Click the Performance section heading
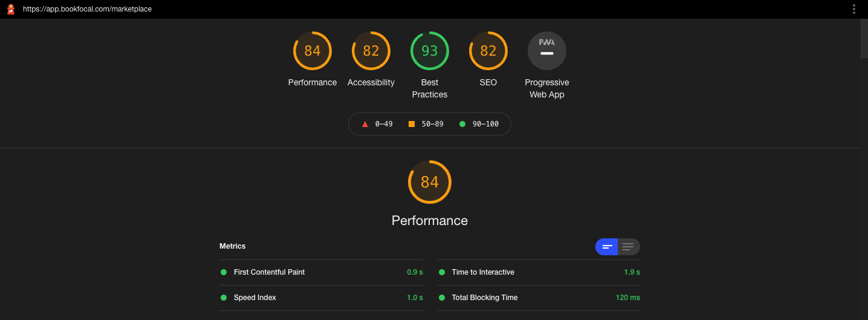The height and width of the screenshot is (320, 868). pyautogui.click(x=429, y=221)
